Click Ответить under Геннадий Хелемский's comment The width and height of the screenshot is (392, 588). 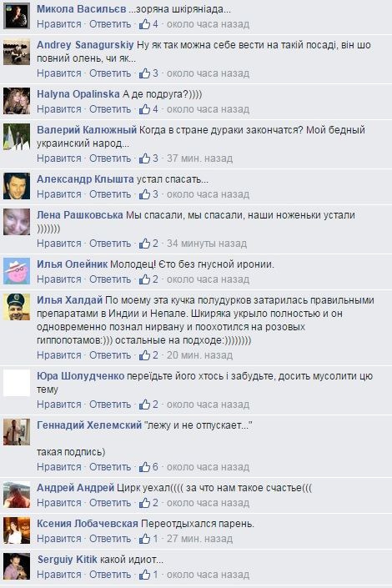point(110,467)
